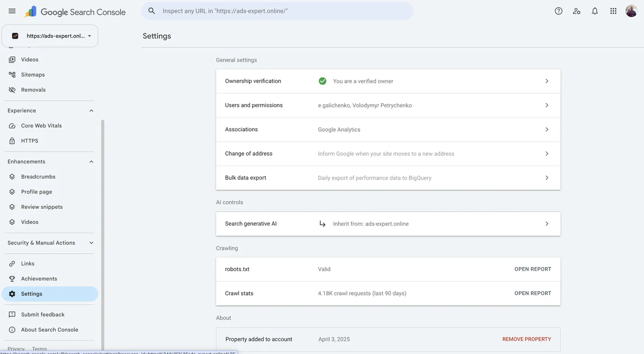Open Change of address row chevron
Screen dimensions: 644x354
point(546,154)
